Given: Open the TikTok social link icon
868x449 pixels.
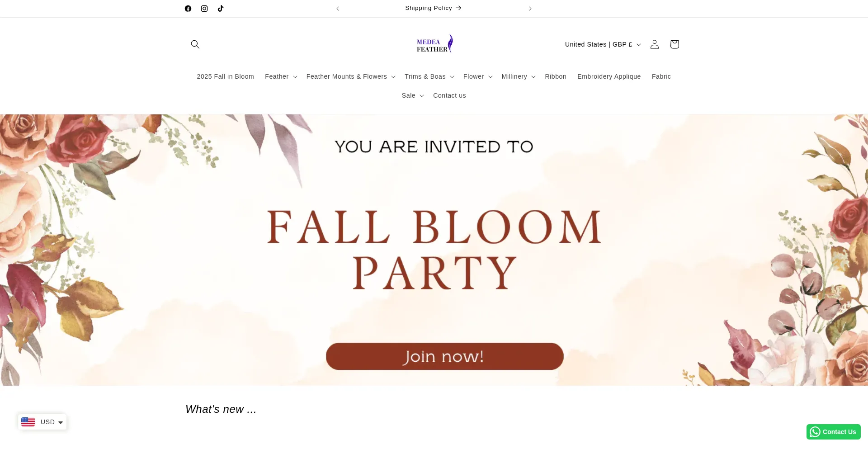Looking at the screenshot, I should pos(221,9).
